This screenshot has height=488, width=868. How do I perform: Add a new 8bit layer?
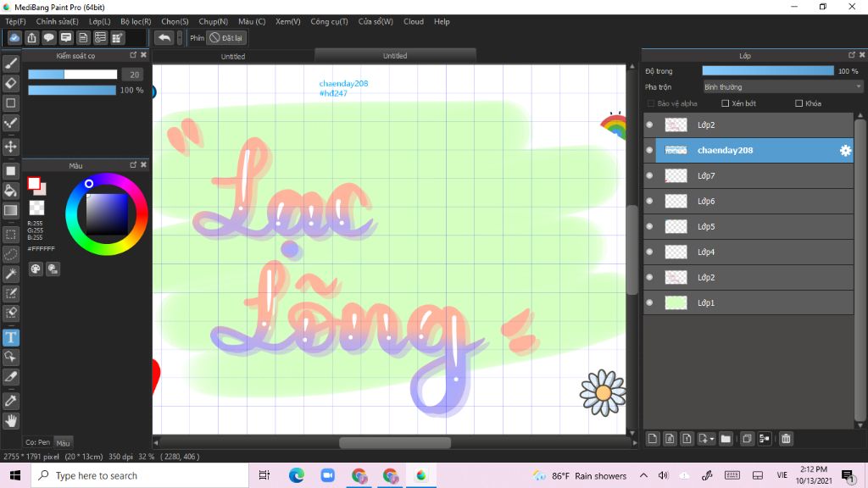[670, 439]
